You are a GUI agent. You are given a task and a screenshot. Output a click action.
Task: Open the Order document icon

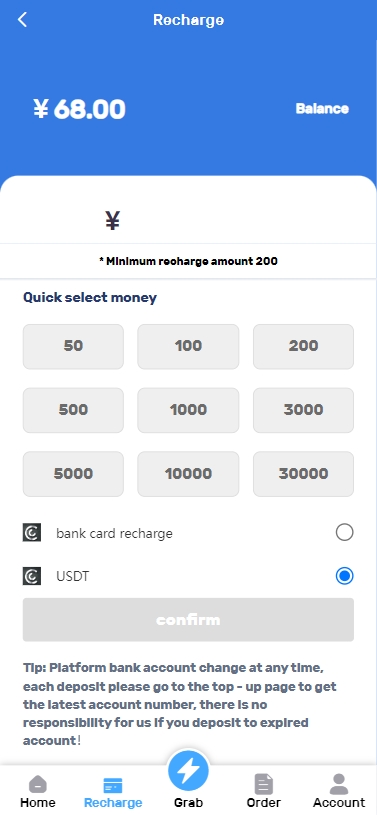point(264,784)
